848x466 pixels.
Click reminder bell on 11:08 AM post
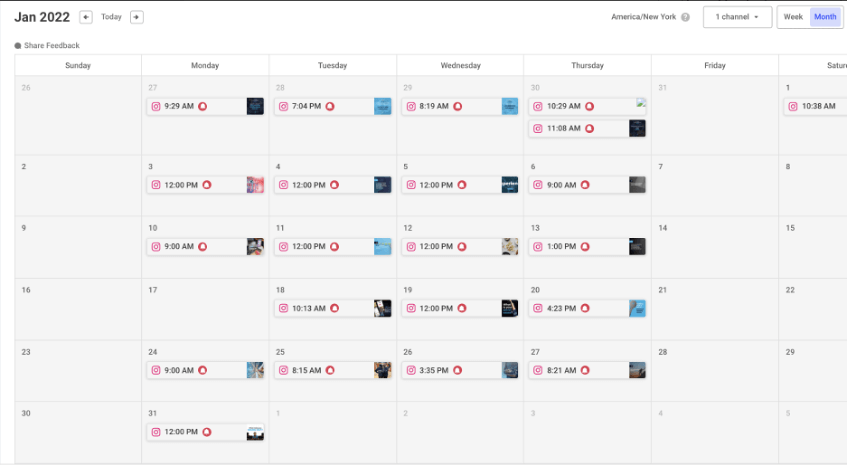click(x=589, y=129)
